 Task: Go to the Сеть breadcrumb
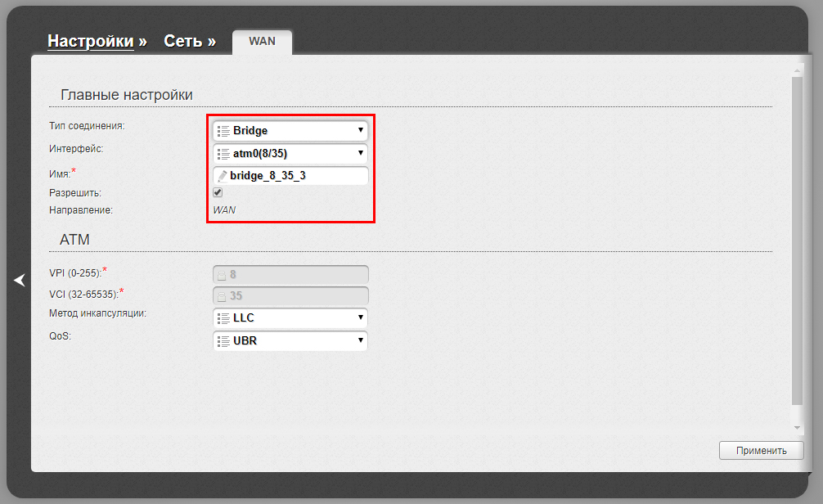pyautogui.click(x=183, y=41)
